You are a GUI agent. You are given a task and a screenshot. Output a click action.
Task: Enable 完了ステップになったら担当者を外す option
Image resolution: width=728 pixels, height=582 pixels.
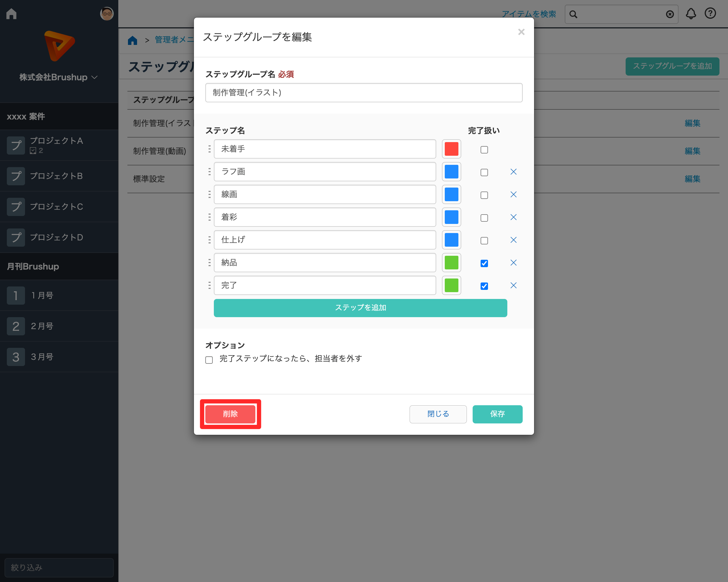point(209,360)
